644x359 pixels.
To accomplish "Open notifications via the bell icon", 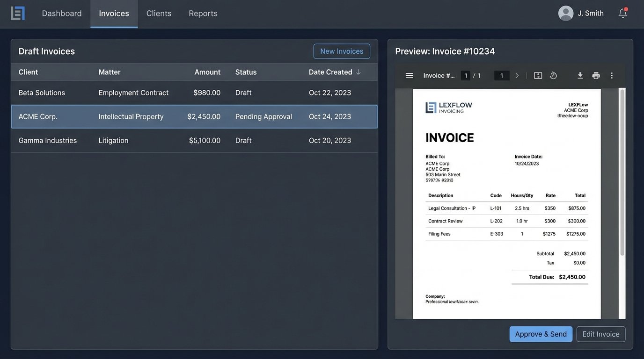I will pos(622,13).
